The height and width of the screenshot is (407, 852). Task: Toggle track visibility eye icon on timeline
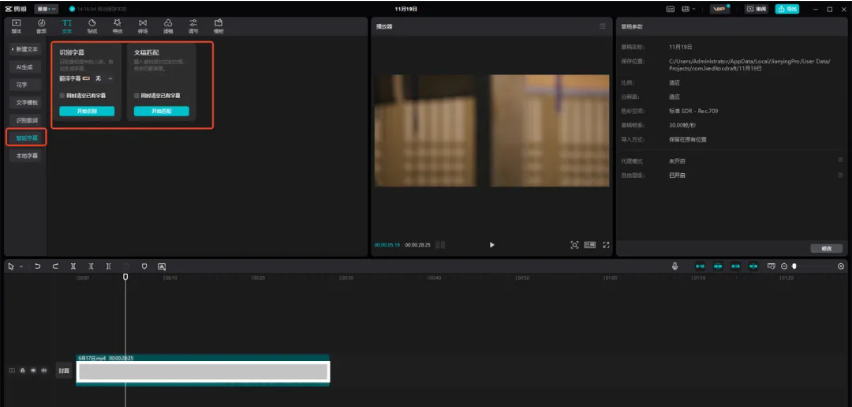(x=33, y=370)
